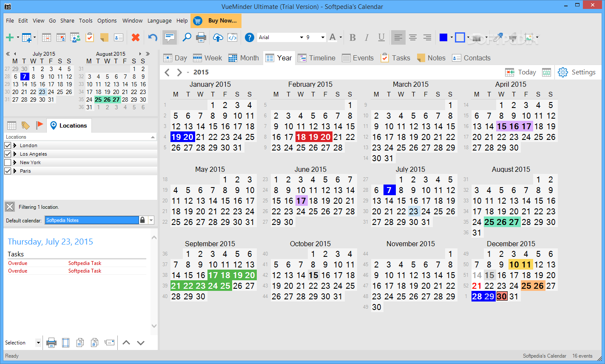605x364 pixels.
Task: Click the paint roller appearance icon
Action: (x=513, y=37)
